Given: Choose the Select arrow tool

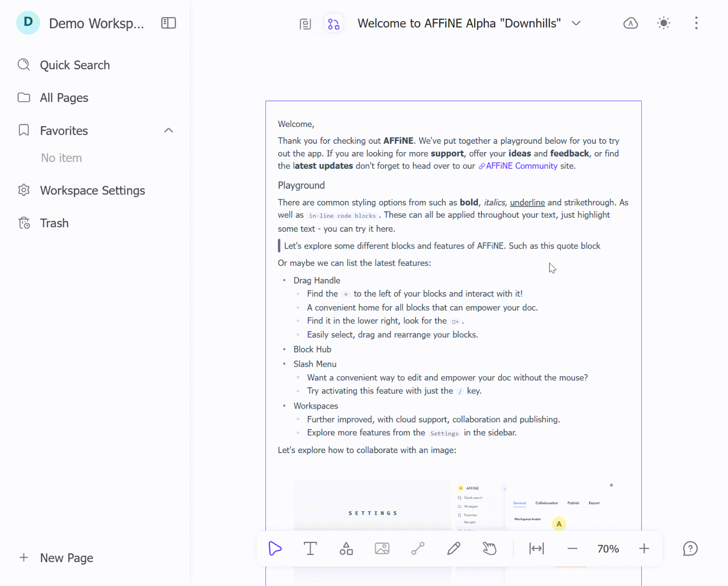Looking at the screenshot, I should pyautogui.click(x=275, y=548).
